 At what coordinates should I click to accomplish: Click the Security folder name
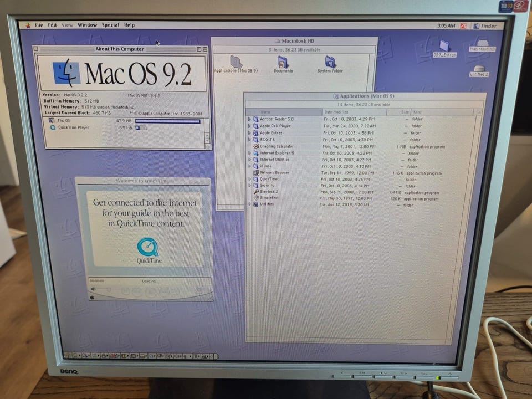pyautogui.click(x=267, y=185)
